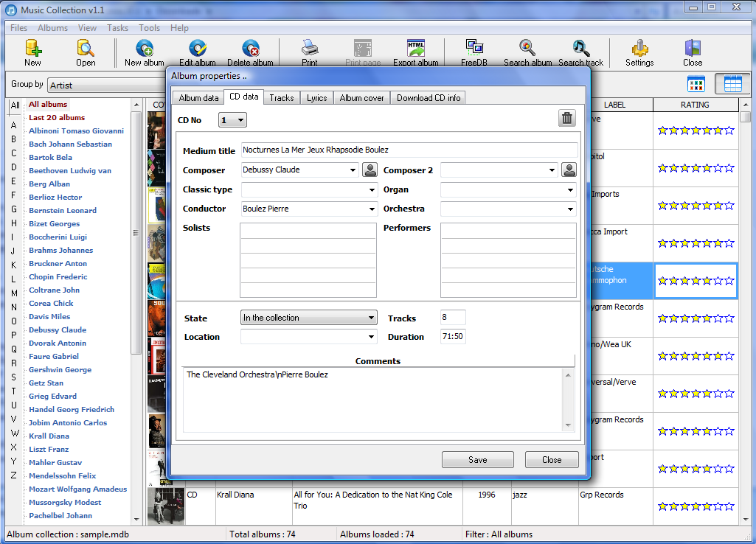Open Settings from the toolbar
756x544 pixels.
pyautogui.click(x=639, y=52)
